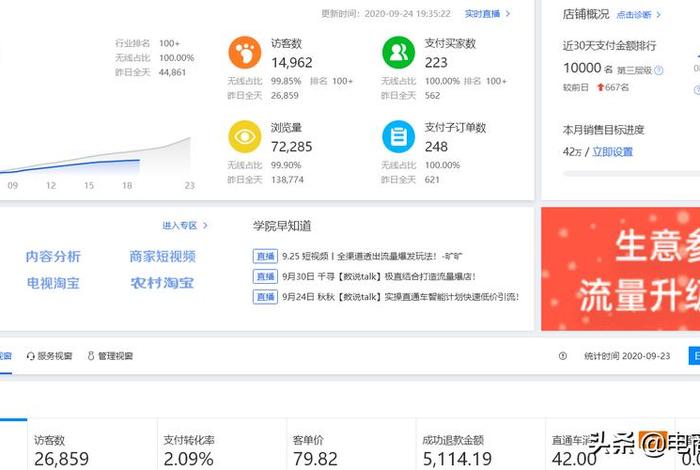Open 点击诊断 shop diagnosis link

(634, 15)
